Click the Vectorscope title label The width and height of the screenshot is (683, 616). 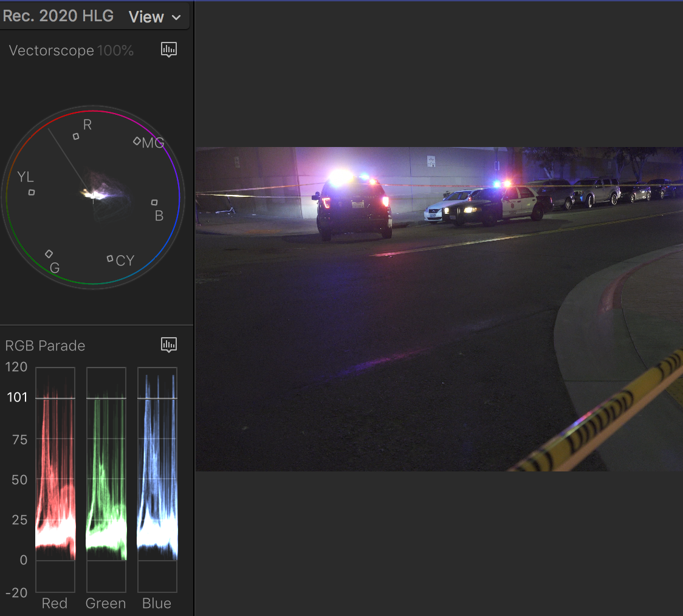pyautogui.click(x=52, y=50)
